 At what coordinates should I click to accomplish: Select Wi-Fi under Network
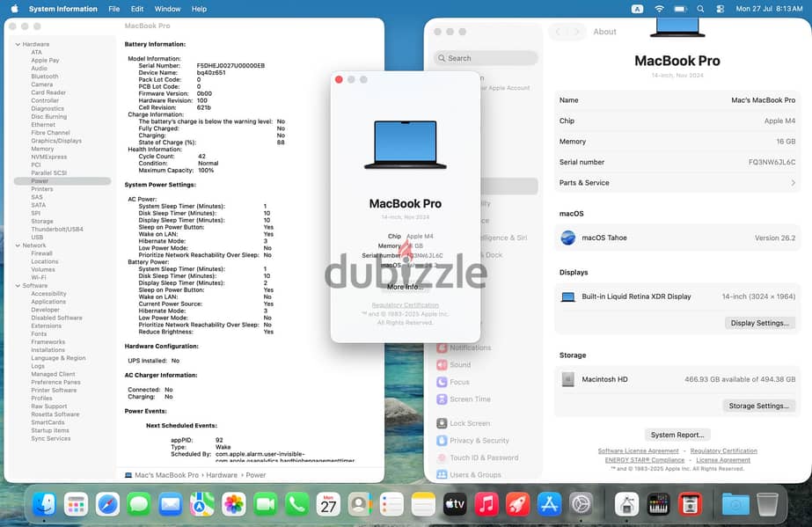coord(39,277)
